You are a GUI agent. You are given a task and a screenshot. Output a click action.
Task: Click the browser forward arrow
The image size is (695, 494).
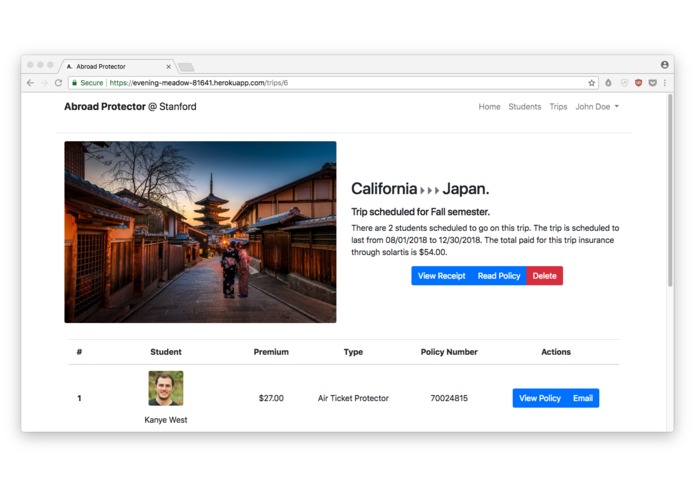coord(44,83)
